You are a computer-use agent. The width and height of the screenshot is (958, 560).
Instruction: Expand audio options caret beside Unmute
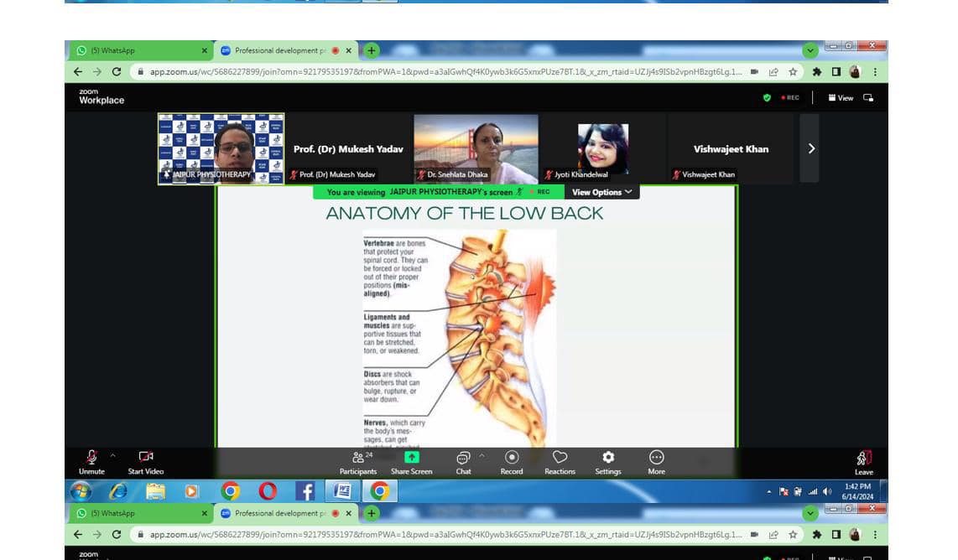coord(113,456)
